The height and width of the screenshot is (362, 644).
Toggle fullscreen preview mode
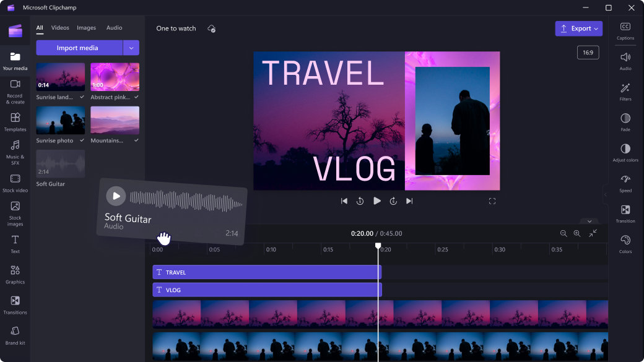click(x=492, y=201)
